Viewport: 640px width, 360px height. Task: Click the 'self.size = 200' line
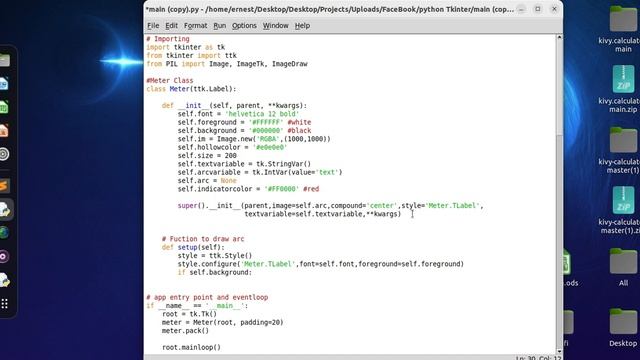(x=207, y=156)
